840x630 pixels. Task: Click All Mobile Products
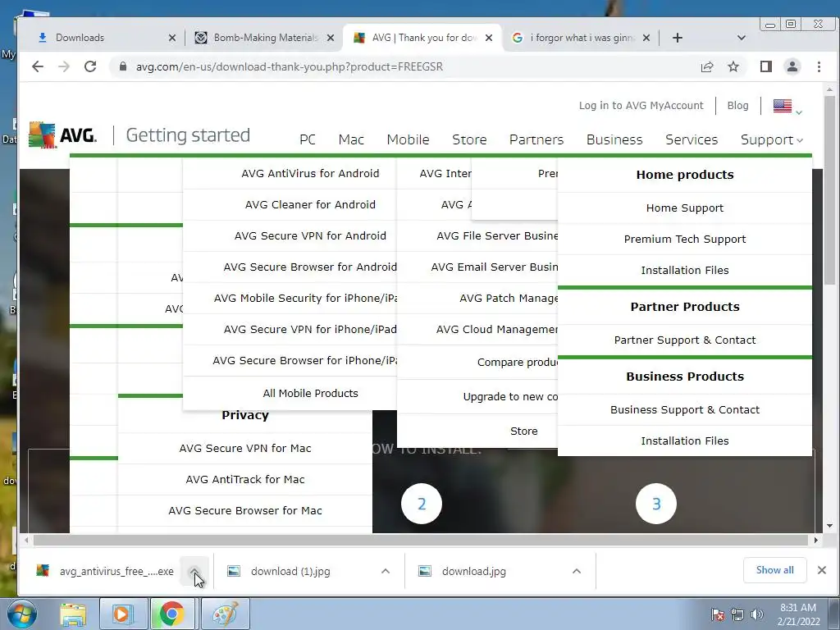pos(310,393)
